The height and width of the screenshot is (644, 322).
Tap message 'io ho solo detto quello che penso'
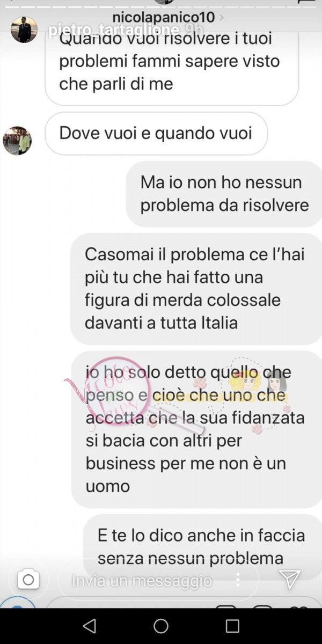point(196,429)
